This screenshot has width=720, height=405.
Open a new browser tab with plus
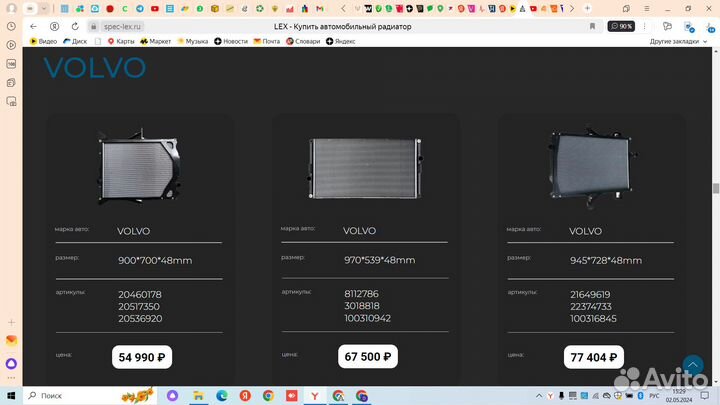(587, 8)
